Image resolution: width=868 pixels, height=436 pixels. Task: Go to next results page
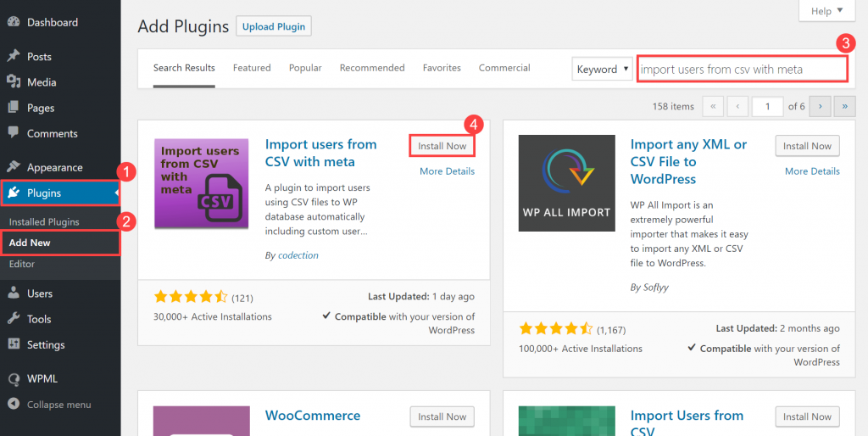(820, 106)
